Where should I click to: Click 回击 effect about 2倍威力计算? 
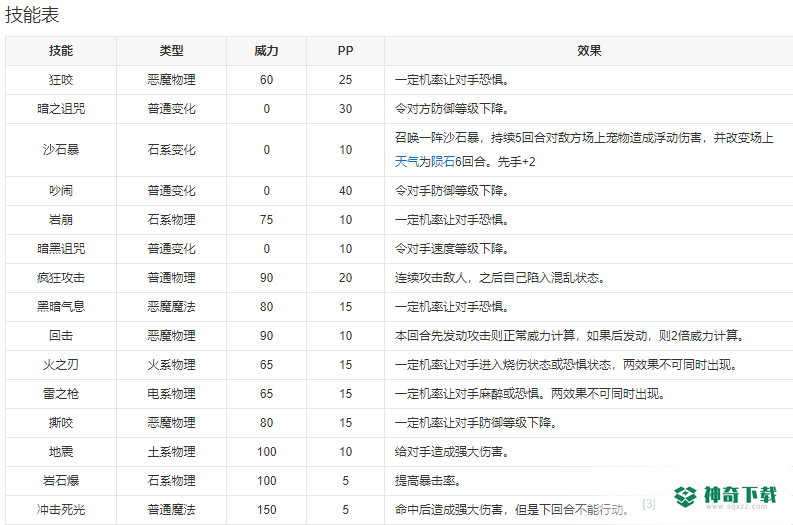pos(569,336)
